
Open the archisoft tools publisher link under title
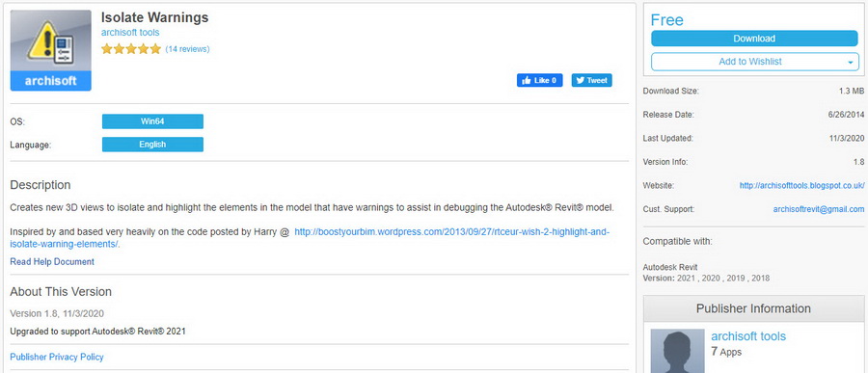pos(130,33)
